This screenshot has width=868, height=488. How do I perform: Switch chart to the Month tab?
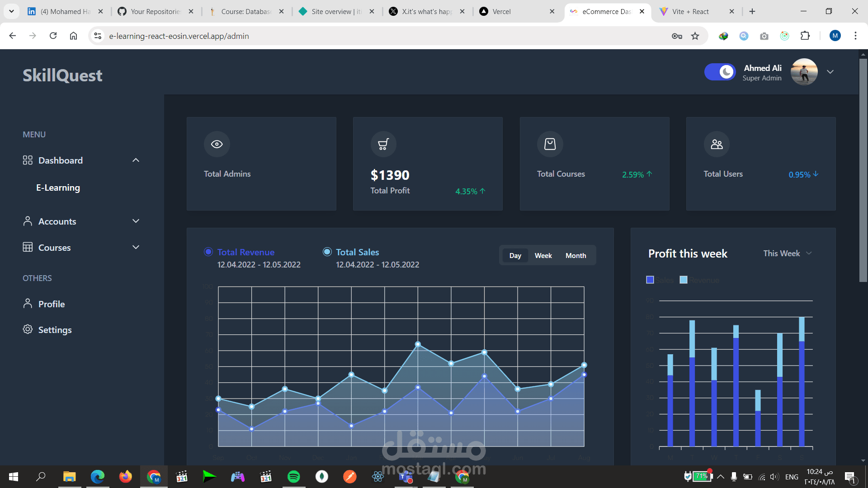576,256
